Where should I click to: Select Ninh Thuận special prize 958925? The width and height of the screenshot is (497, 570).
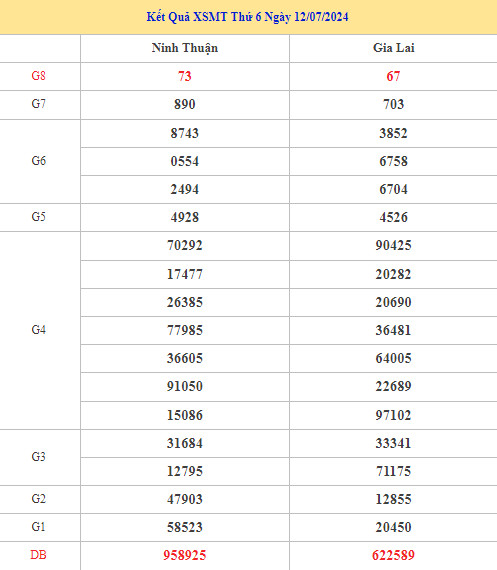[x=185, y=555]
